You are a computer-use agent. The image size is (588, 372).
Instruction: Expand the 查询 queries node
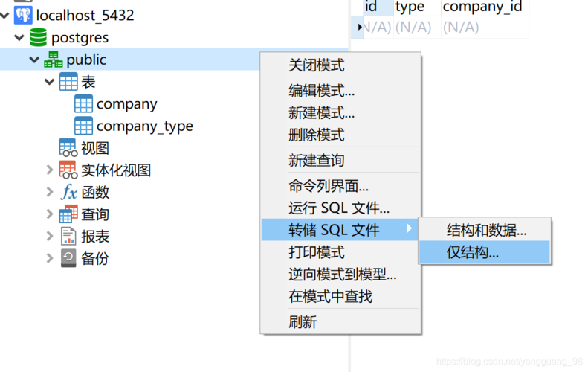coord(50,214)
